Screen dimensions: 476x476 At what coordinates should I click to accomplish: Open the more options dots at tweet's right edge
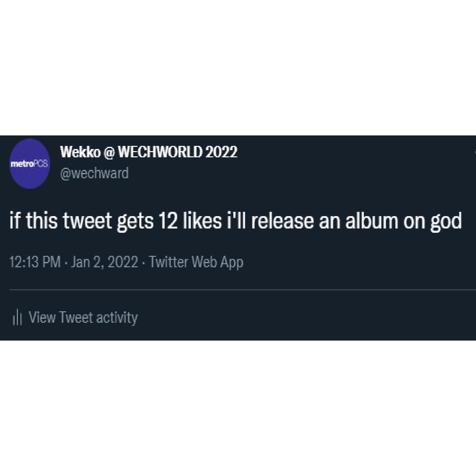(475, 152)
